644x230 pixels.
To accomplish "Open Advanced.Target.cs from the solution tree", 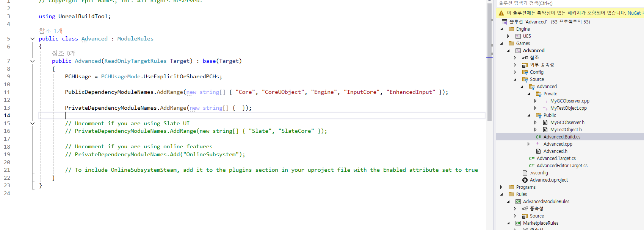I will pos(556,159).
